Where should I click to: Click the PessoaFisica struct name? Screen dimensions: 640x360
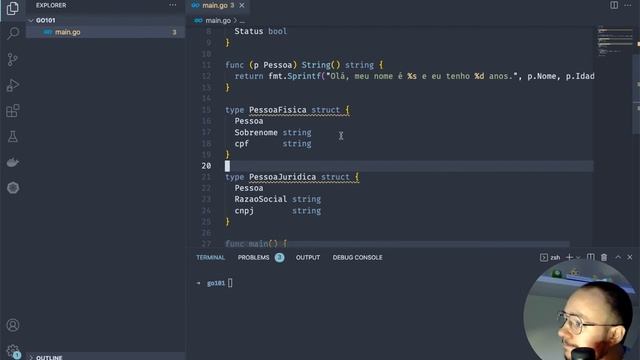coord(278,110)
